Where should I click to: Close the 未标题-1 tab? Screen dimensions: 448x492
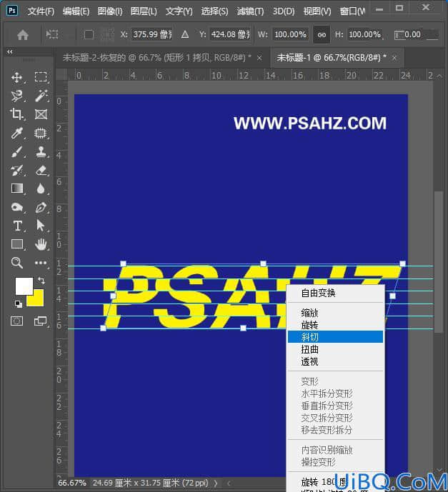click(394, 58)
